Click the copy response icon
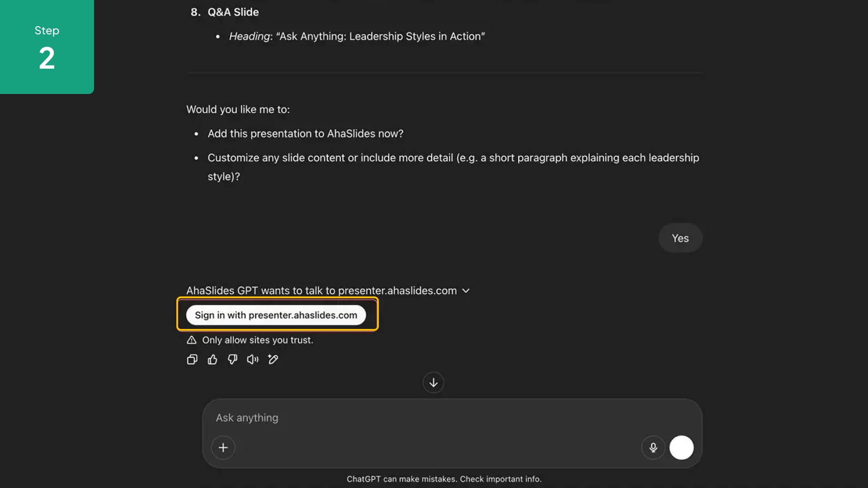Viewport: 868px width, 488px height. tap(192, 359)
